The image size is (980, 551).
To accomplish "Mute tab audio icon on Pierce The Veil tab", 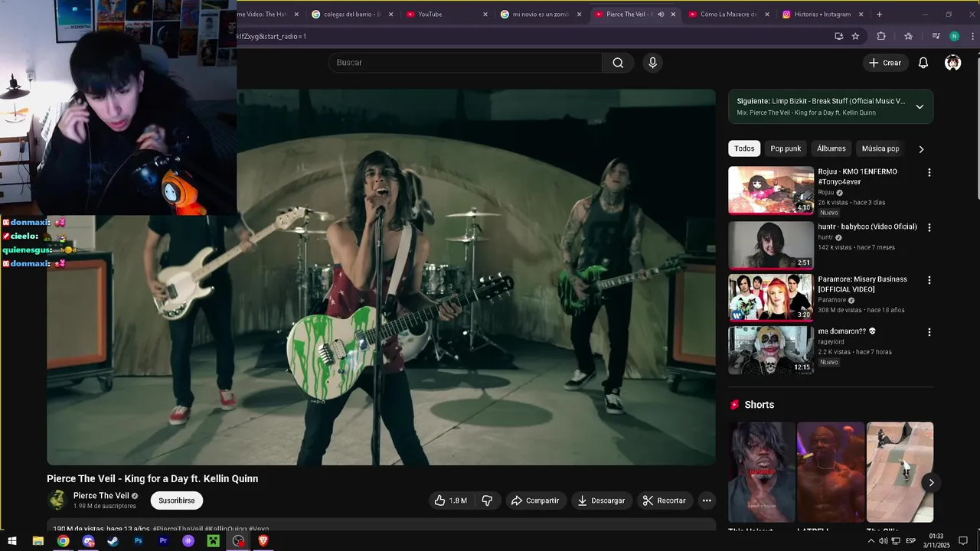I will pos(661,14).
